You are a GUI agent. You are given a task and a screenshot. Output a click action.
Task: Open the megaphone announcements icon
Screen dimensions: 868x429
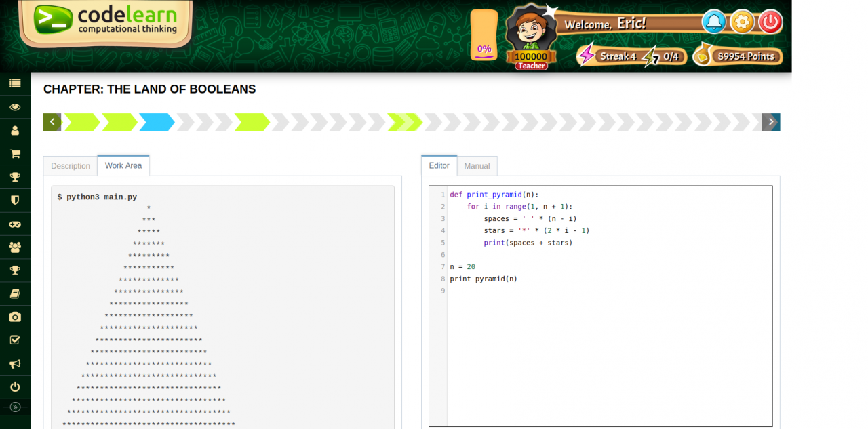(15, 363)
